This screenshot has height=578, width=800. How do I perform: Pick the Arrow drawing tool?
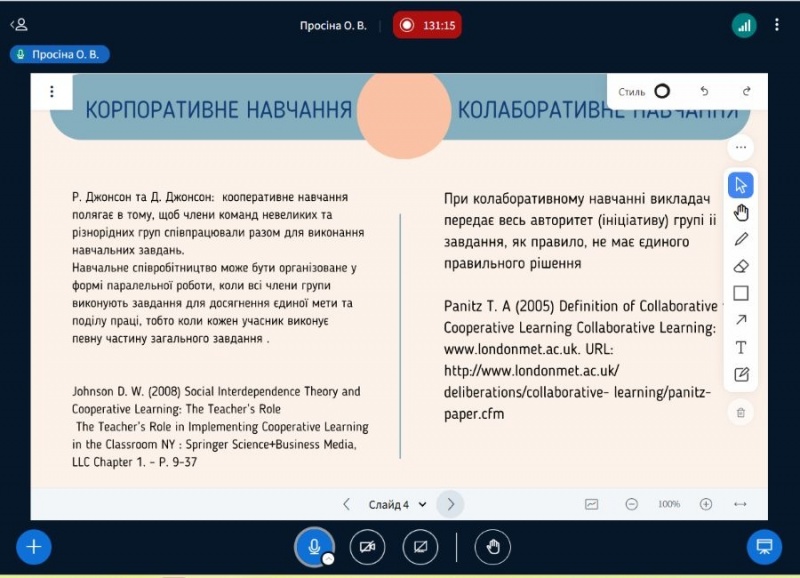point(741,320)
